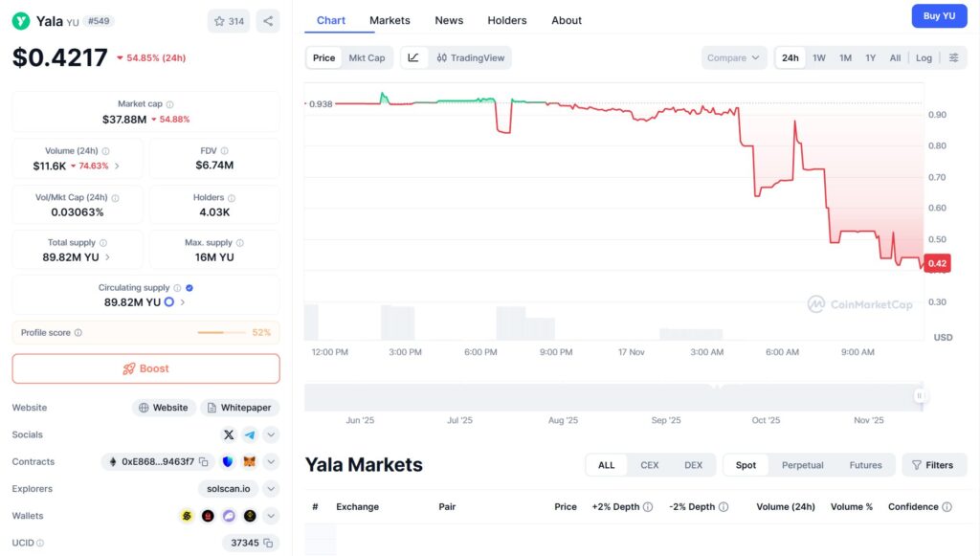
Task: Click the Buy YU button
Action: coord(939,16)
